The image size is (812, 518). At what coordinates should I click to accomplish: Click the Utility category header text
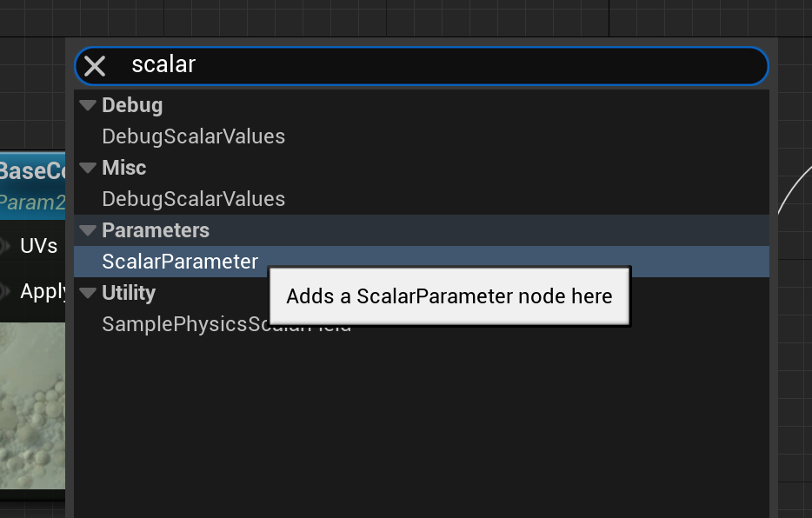(x=129, y=293)
